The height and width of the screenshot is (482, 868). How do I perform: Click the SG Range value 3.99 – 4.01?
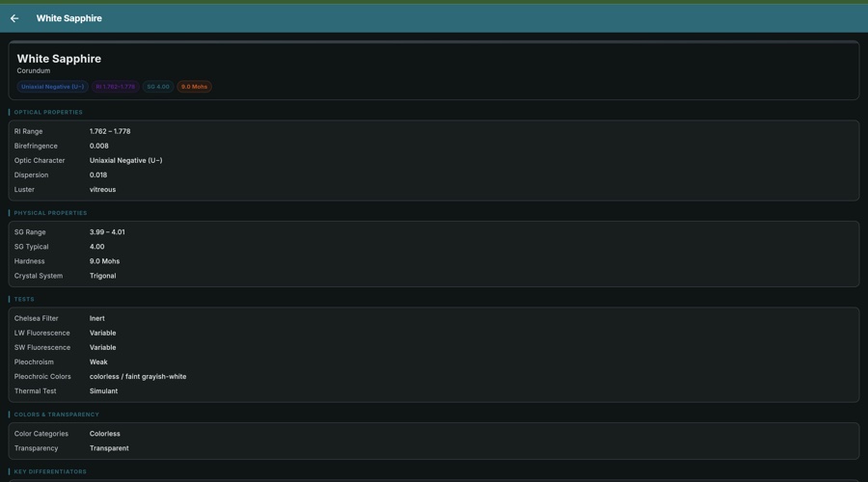coord(107,232)
